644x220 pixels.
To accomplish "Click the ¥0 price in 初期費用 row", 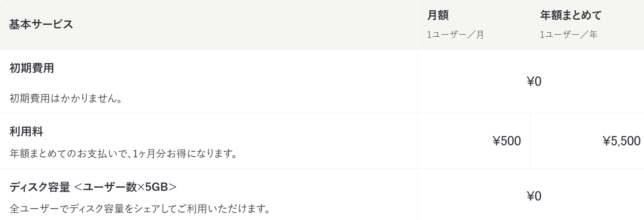I will 534,82.
